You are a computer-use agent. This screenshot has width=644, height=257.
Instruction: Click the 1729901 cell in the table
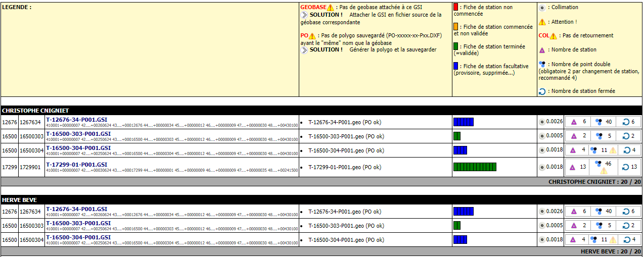pos(31,167)
